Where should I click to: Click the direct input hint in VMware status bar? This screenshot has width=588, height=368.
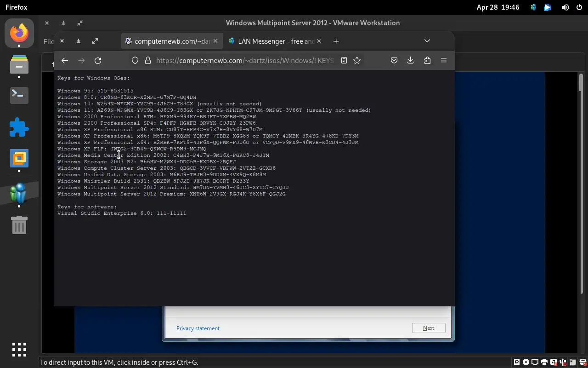click(119, 362)
